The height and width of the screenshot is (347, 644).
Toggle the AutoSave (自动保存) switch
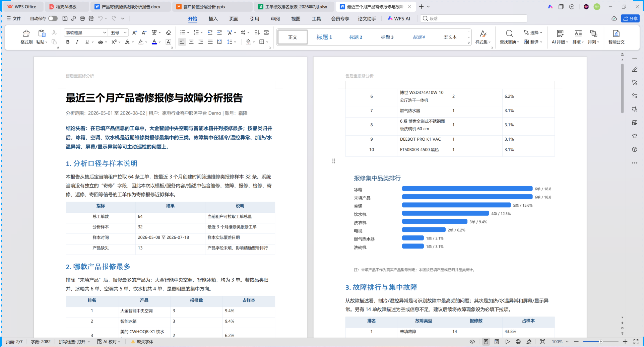coord(53,18)
